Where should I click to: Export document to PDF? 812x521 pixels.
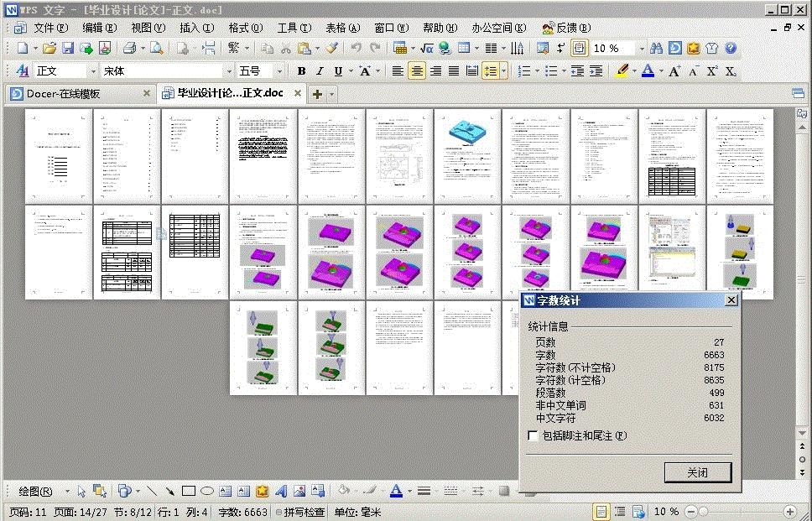tap(105, 48)
